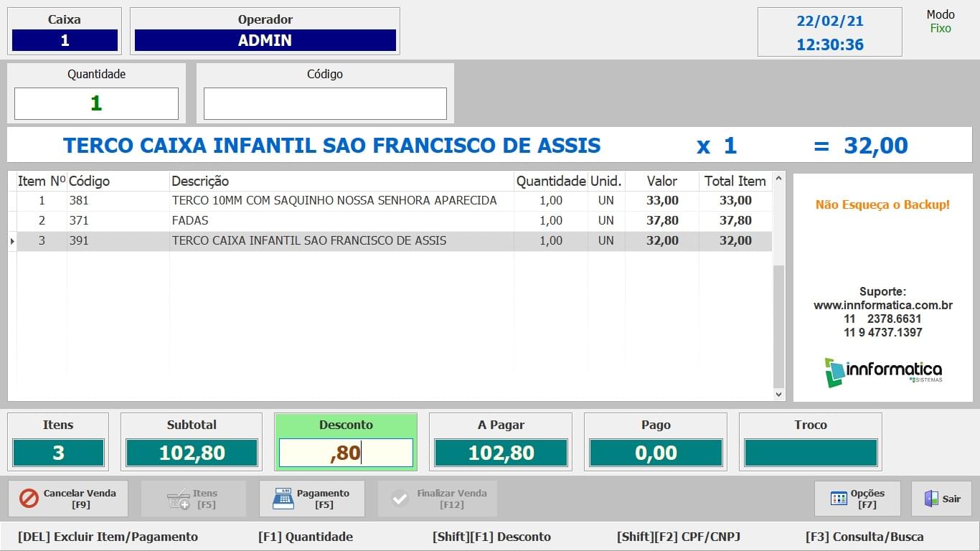Click the [DEL] Excluir Item/Pagamento shortcut
This screenshot has width=980, height=551.
click(108, 537)
